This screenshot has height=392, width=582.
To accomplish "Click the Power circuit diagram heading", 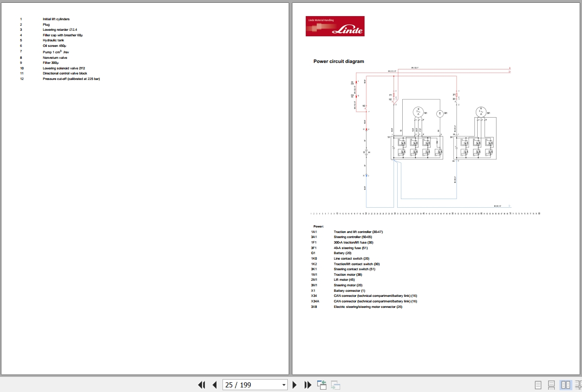I will coord(339,61).
